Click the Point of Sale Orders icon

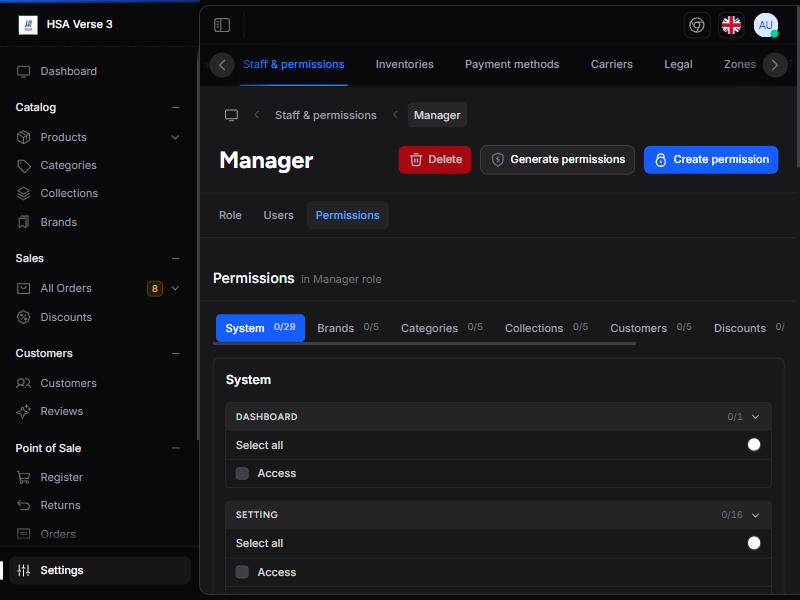tap(23, 534)
